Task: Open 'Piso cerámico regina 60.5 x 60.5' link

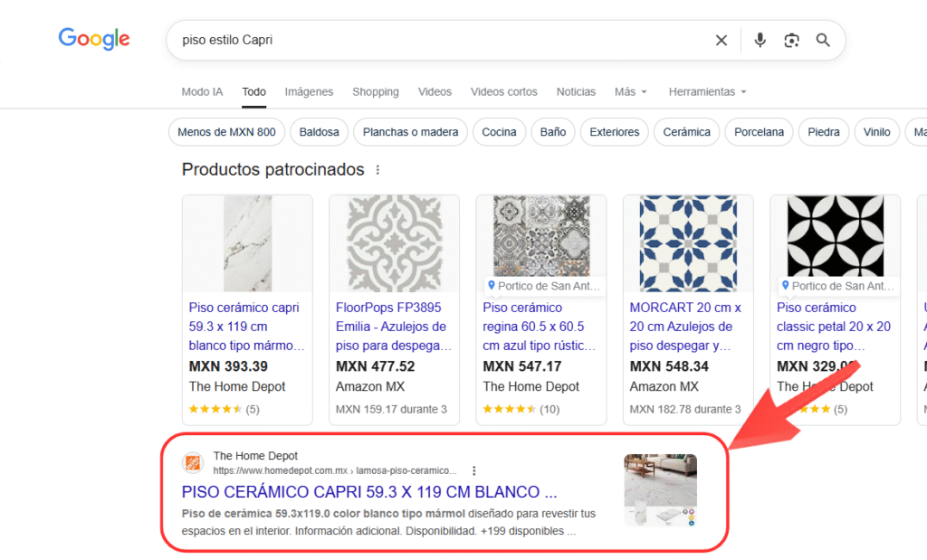Action: [540, 326]
